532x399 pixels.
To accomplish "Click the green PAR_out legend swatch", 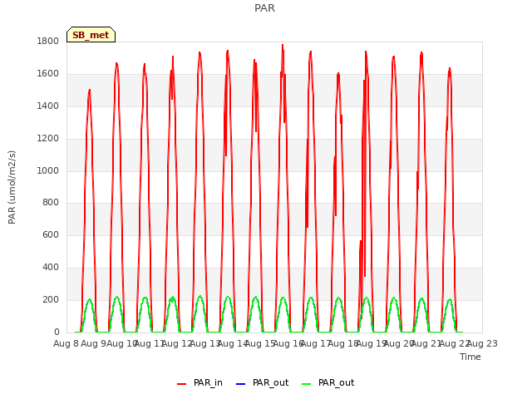I will pyautogui.click(x=306, y=384).
